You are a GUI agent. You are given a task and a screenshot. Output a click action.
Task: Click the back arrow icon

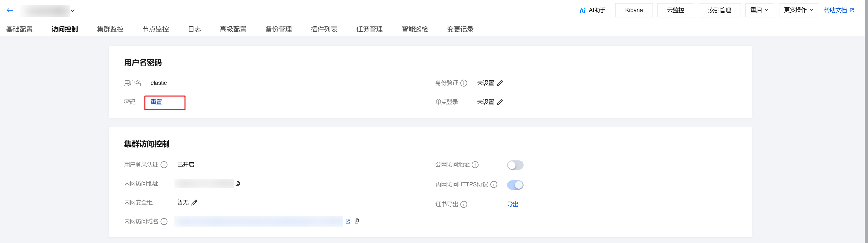[10, 10]
